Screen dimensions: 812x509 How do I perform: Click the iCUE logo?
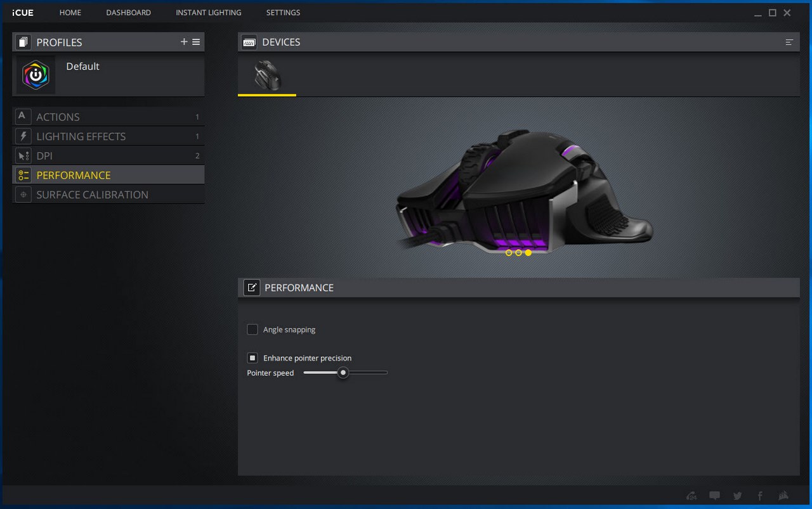pyautogui.click(x=23, y=13)
